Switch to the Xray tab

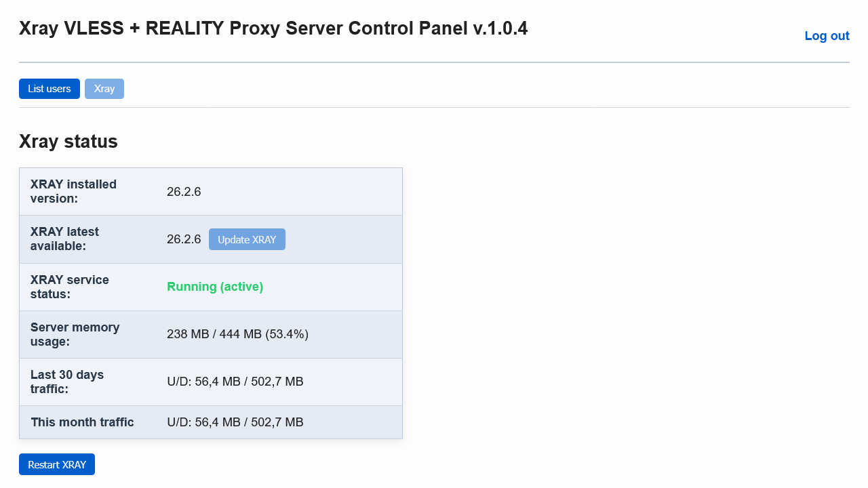click(104, 89)
